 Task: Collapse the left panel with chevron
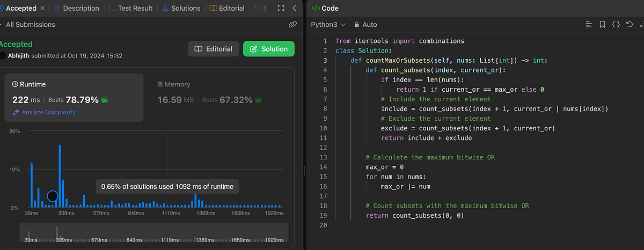pos(294,9)
